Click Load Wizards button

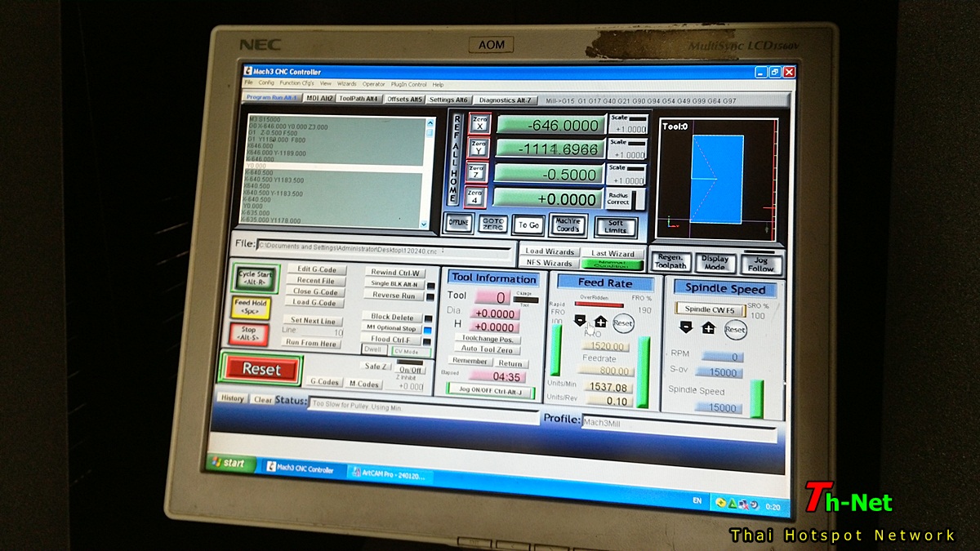(550, 252)
